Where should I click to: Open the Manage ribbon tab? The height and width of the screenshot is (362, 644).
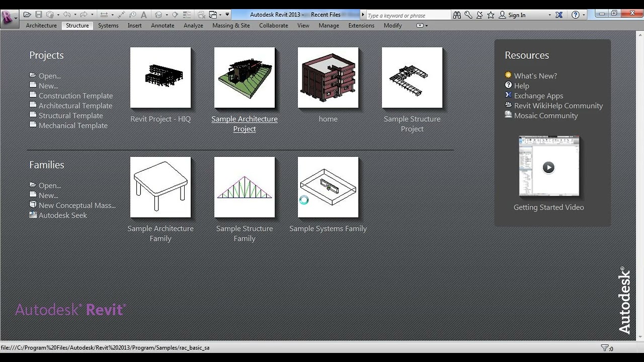[x=329, y=26]
